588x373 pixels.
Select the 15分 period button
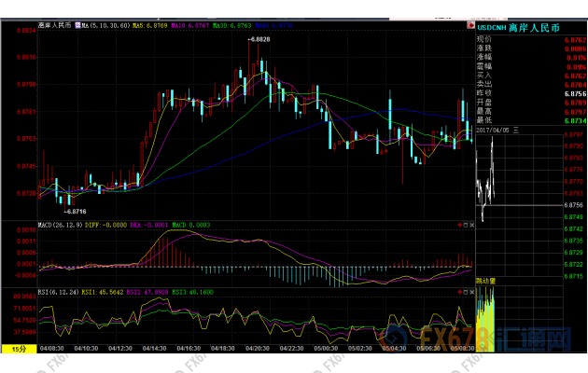[19, 349]
